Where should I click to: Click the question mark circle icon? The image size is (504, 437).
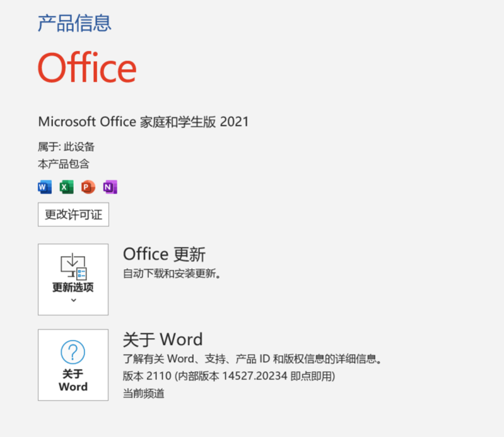coord(73,352)
